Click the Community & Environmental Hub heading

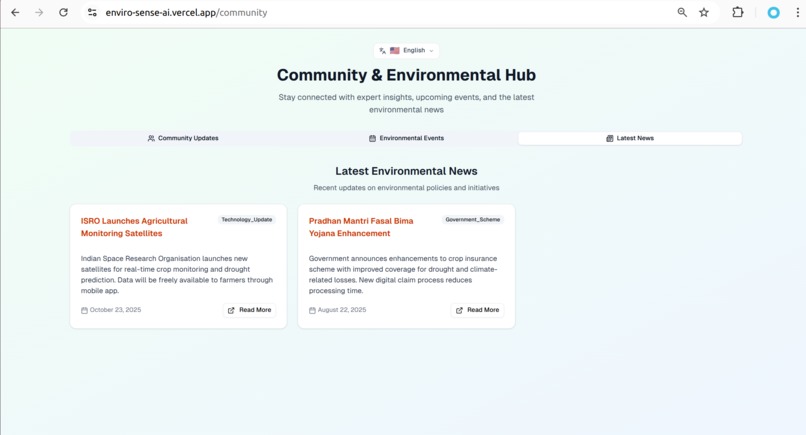[x=406, y=75]
